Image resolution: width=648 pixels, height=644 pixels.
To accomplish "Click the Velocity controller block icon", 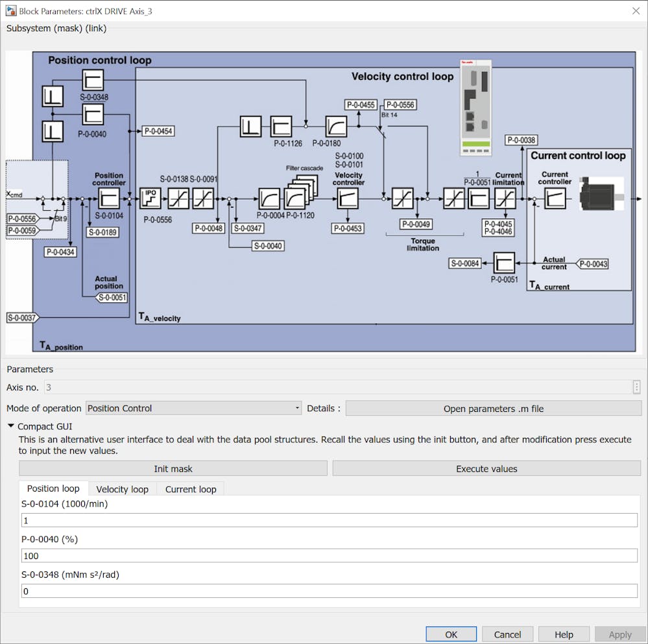I will pyautogui.click(x=348, y=198).
